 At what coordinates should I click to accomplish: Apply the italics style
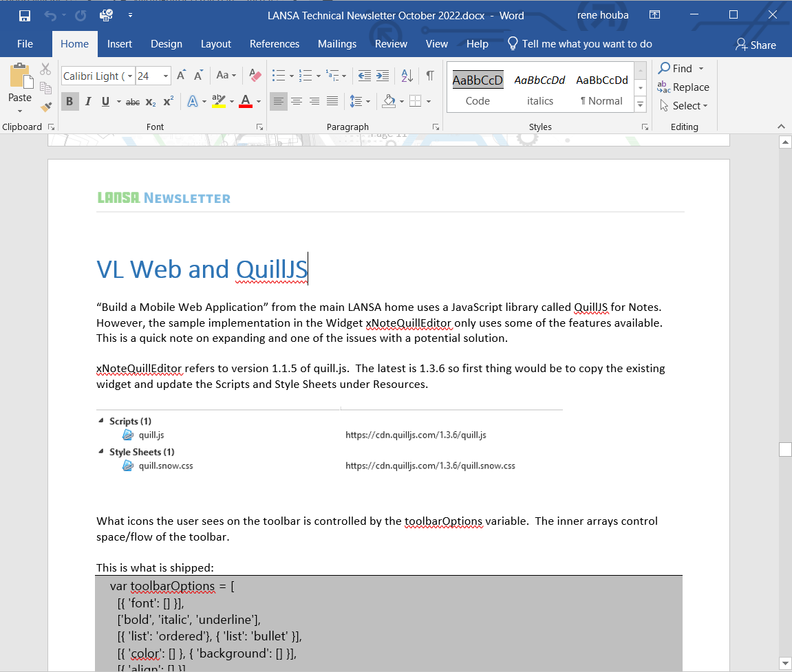(539, 88)
